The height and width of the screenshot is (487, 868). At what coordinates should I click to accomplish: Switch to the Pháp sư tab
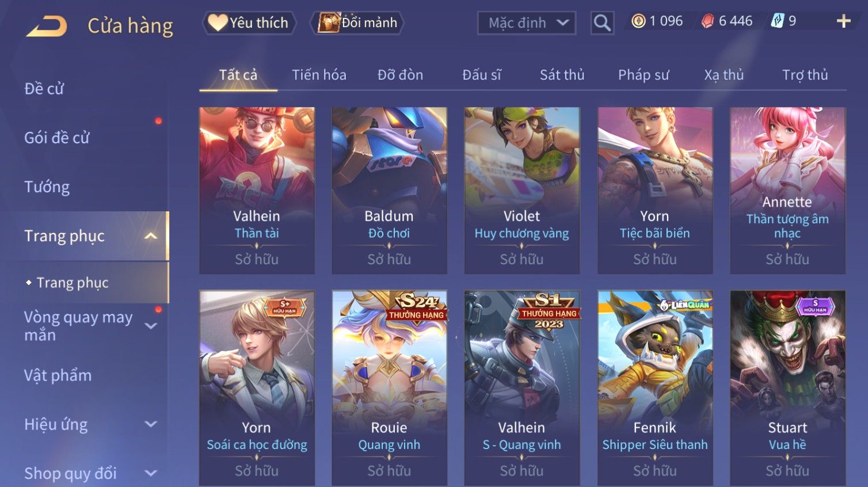[x=644, y=75]
